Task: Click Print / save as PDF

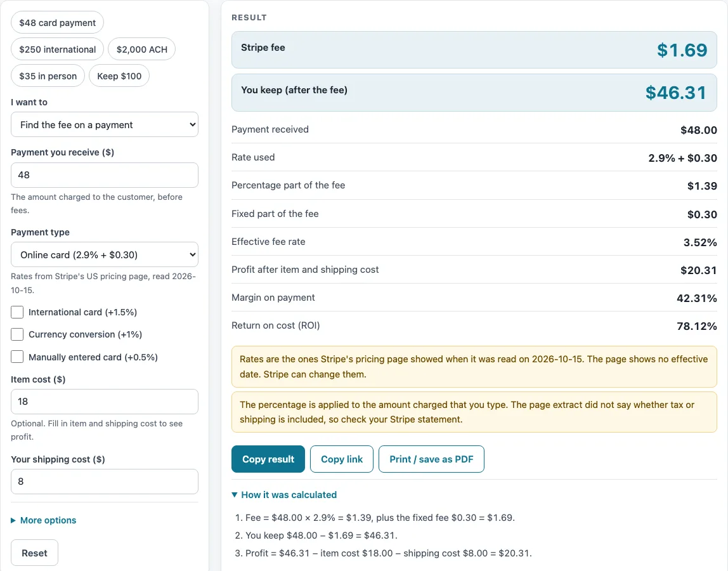Action: [x=431, y=459]
